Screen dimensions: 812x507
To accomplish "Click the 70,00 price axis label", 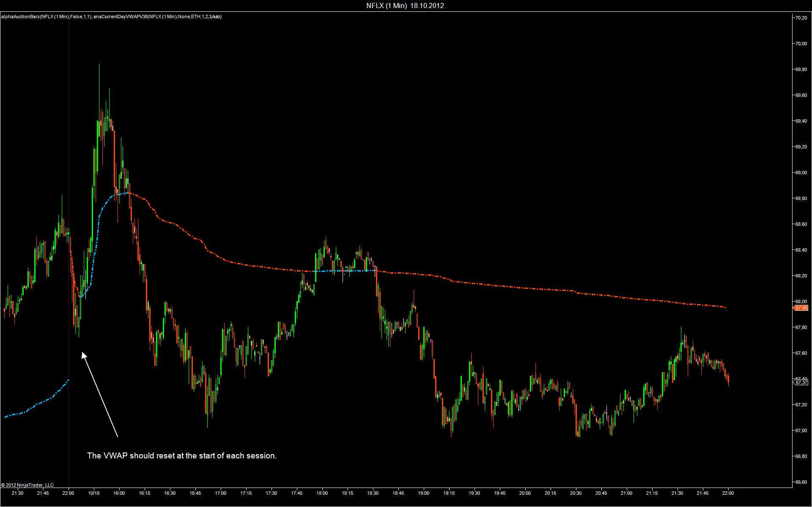I will [801, 44].
